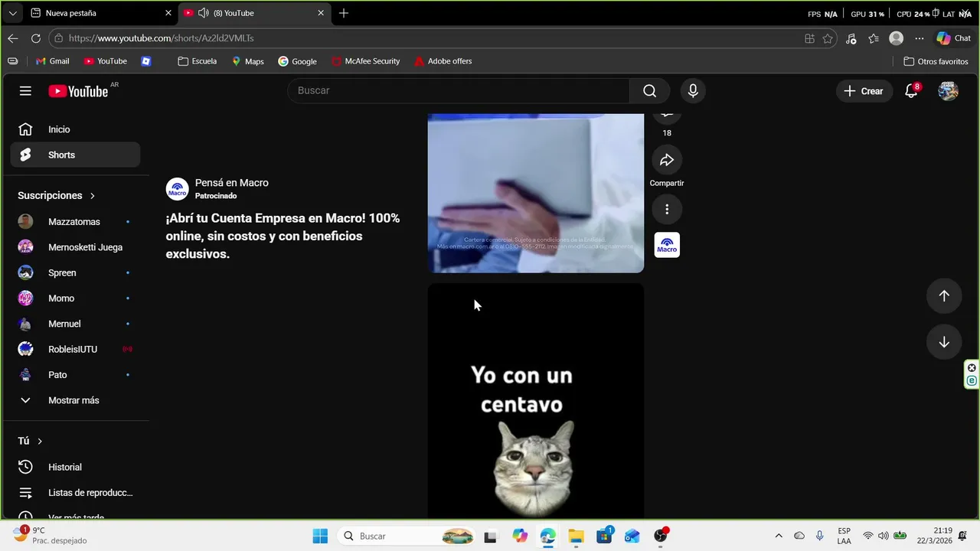Open the Momo subscription channel
The height and width of the screenshot is (551, 980).
coord(75,298)
